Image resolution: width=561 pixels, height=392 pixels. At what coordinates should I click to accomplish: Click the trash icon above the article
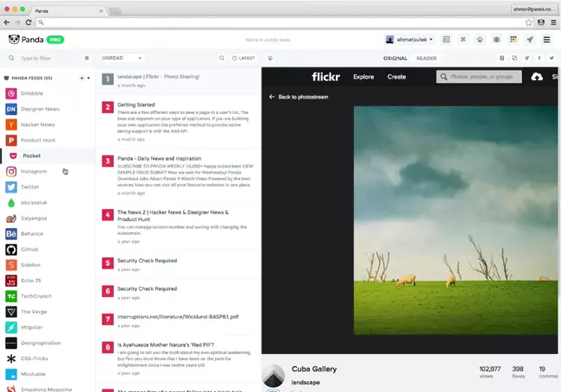(502, 58)
